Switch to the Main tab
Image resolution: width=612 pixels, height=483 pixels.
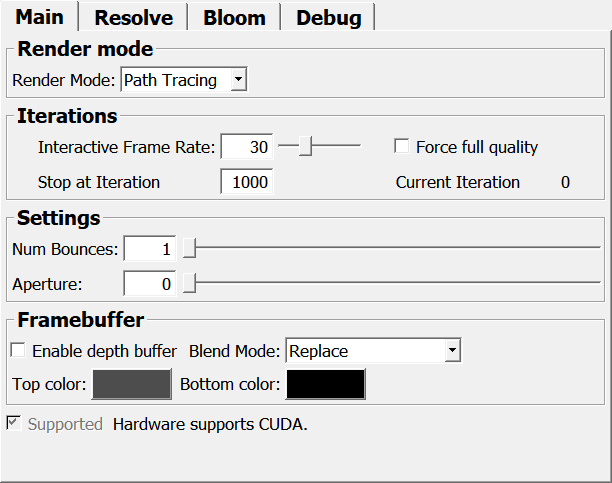click(40, 18)
